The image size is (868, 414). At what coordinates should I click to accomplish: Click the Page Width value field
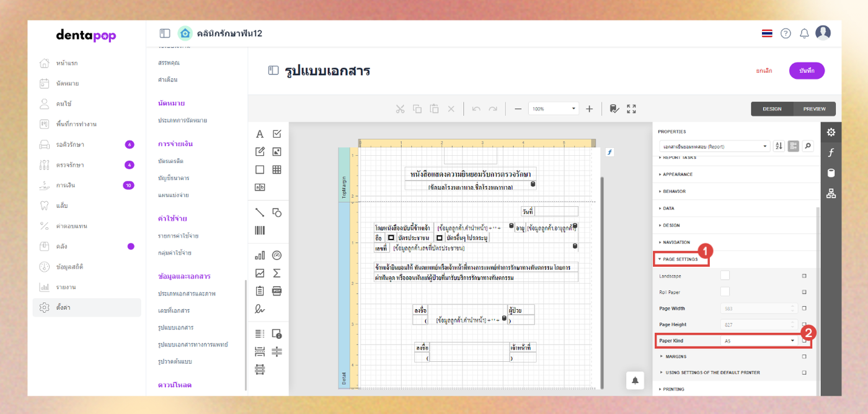click(759, 308)
